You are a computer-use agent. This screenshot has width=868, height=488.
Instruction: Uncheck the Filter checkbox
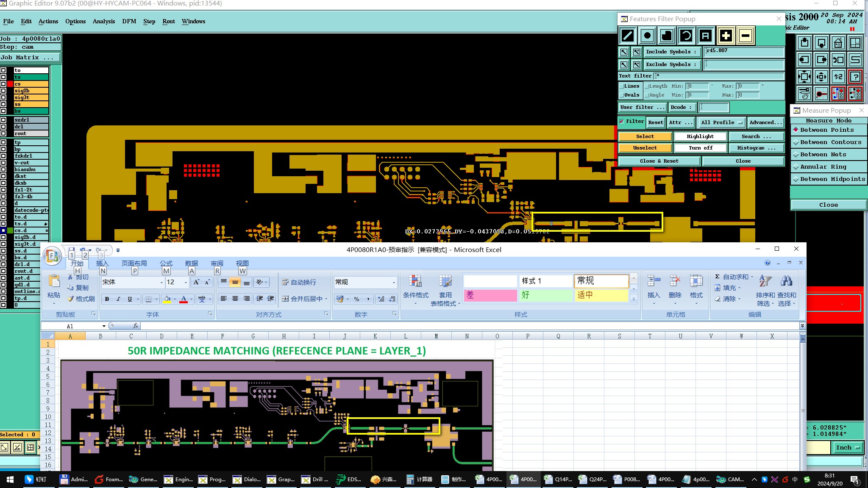(622, 122)
